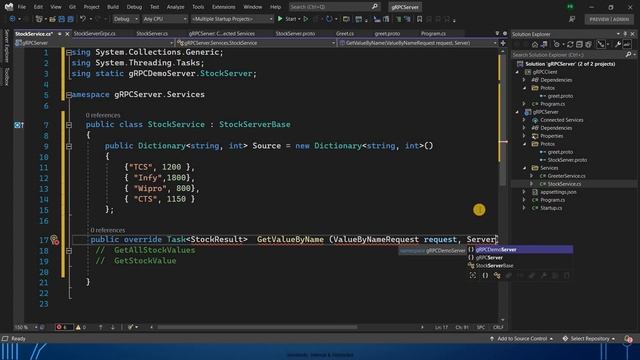Click the navigate backward toolbar icon
This screenshot has width=640, height=360.
tap(12, 19)
